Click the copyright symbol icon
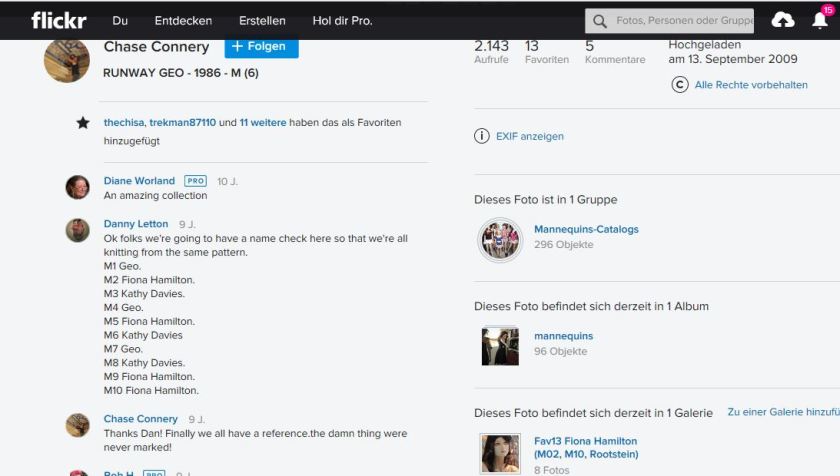Image resolution: width=840 pixels, height=476 pixels. click(680, 85)
